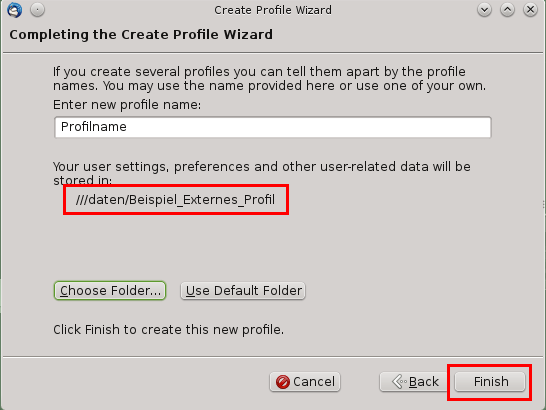Click the Use Default Folder button
Viewport: 546px width, 410px height.
(x=243, y=291)
